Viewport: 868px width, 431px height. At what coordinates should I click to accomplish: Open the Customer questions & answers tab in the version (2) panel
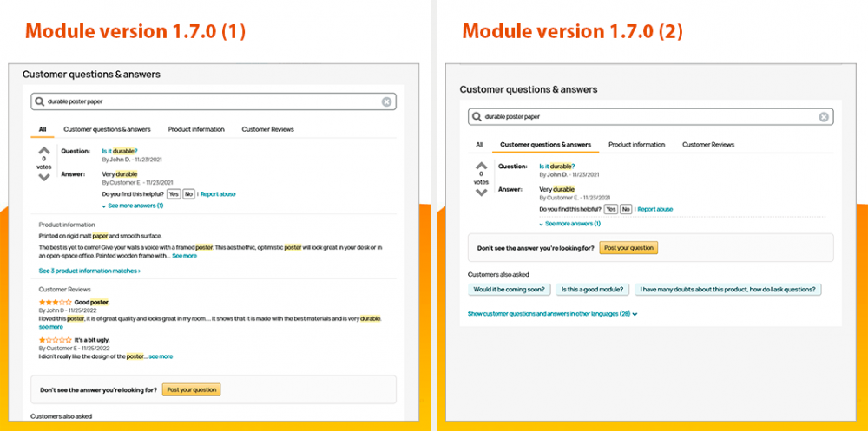click(545, 145)
